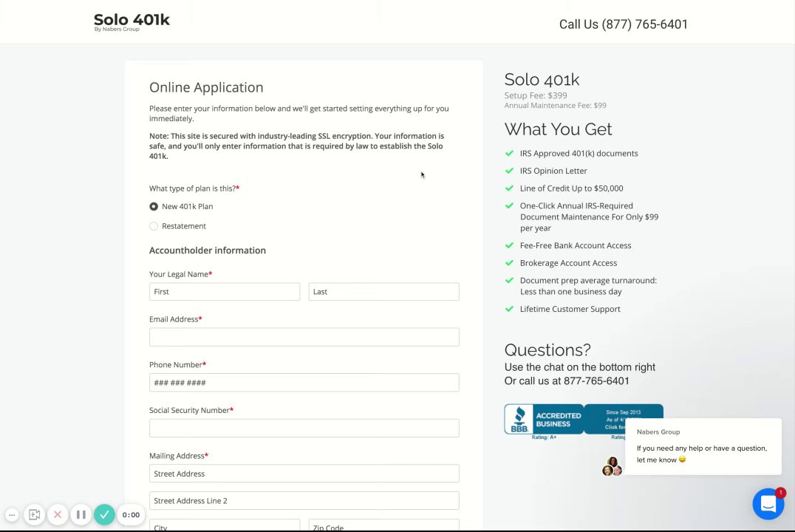Select the New 401k Plan option
This screenshot has width=795, height=532.
(x=154, y=207)
